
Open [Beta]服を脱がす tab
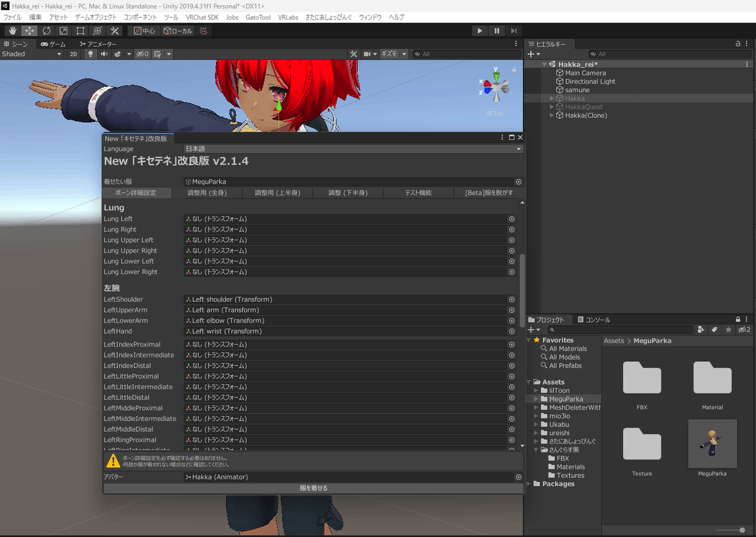(x=489, y=193)
